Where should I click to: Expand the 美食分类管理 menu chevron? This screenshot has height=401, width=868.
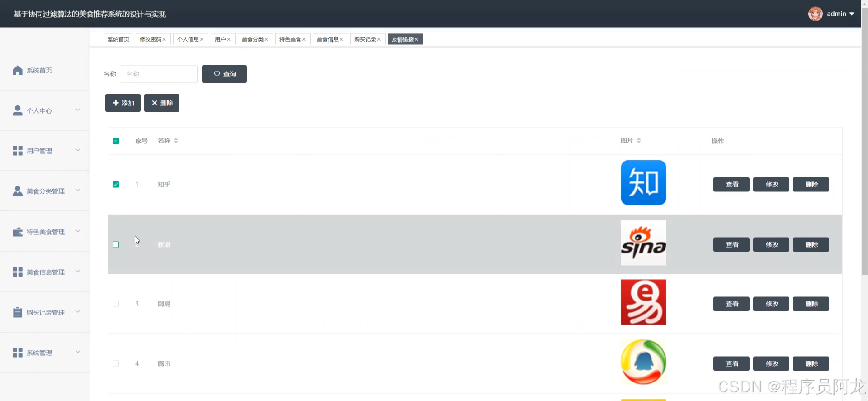[78, 191]
